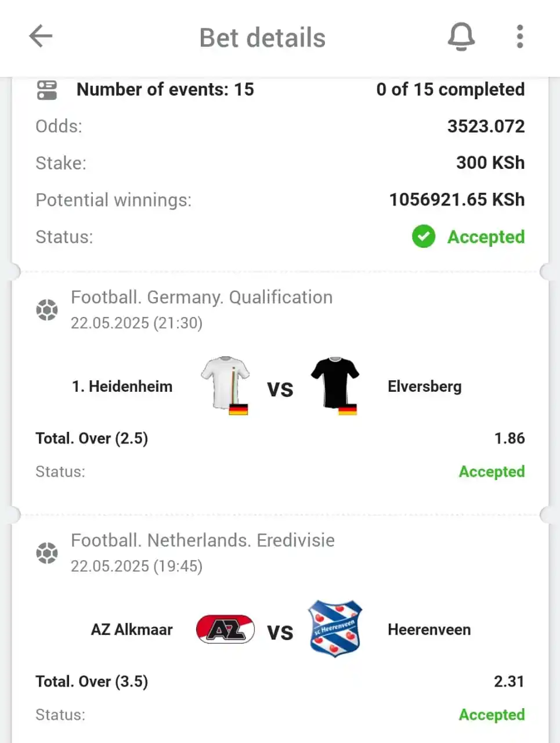Image resolution: width=560 pixels, height=743 pixels.
Task: Open notifications bell icon
Action: (x=461, y=37)
